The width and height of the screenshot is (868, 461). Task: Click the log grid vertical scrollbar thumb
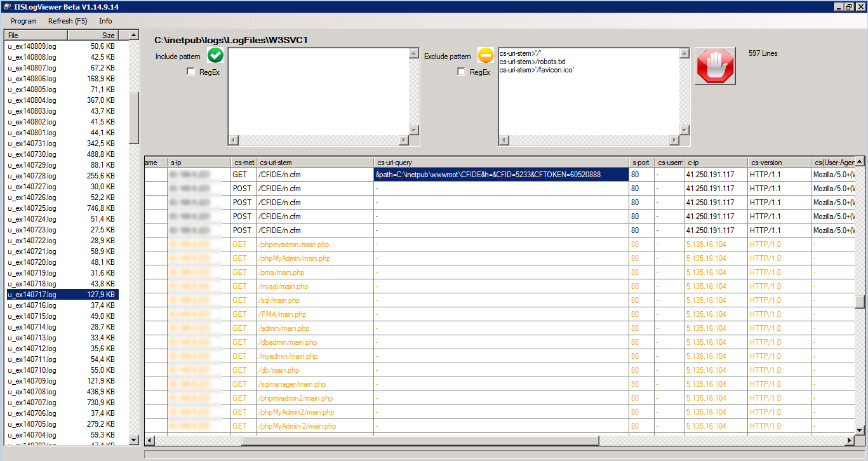pyautogui.click(x=860, y=301)
